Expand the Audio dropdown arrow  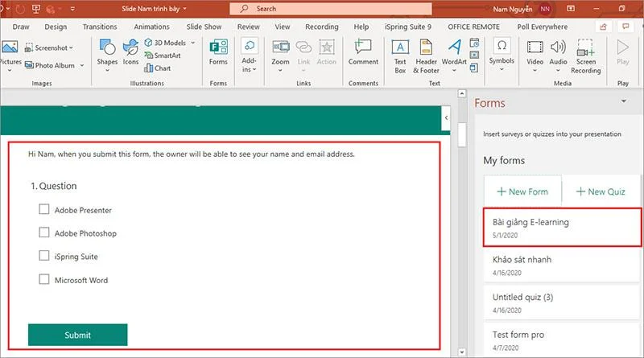pyautogui.click(x=558, y=71)
